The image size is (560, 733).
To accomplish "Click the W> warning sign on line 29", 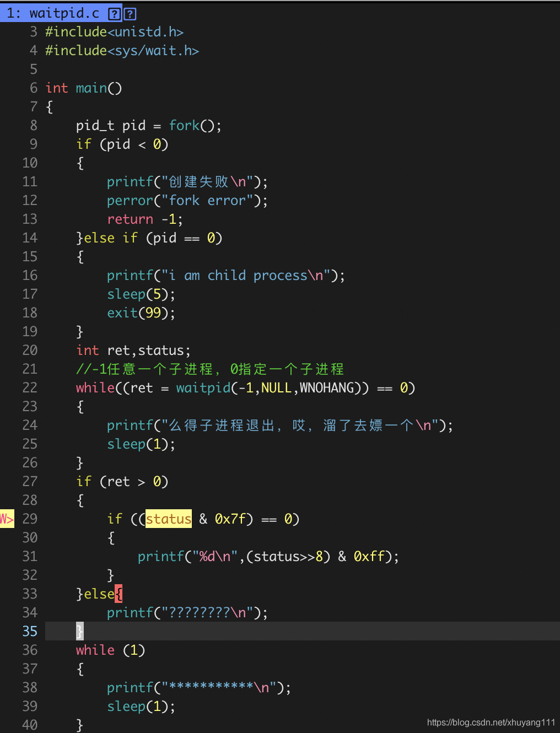I will click(x=7, y=519).
